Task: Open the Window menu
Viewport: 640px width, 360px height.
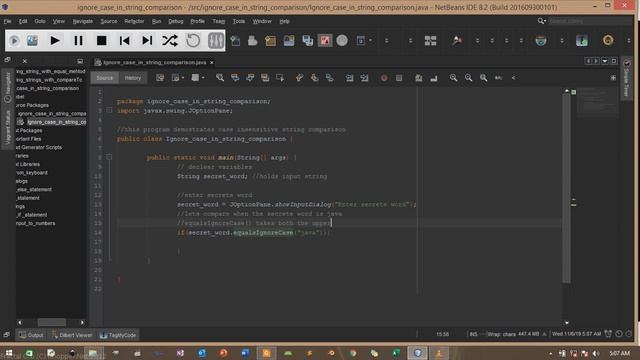Action: point(262,21)
